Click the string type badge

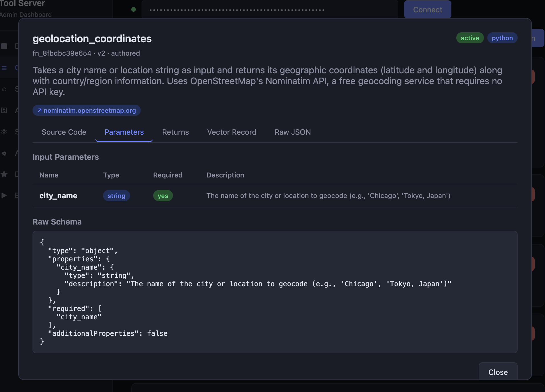coord(116,196)
